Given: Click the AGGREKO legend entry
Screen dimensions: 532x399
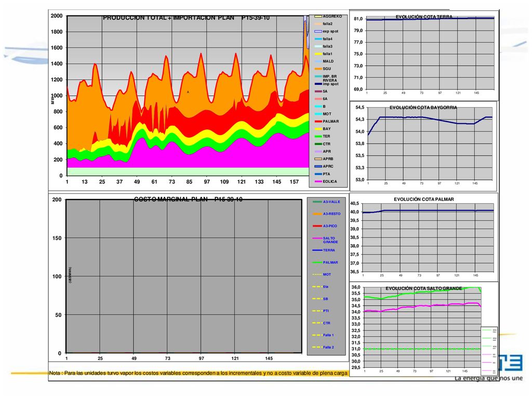Looking at the screenshot, I should 328,16.
